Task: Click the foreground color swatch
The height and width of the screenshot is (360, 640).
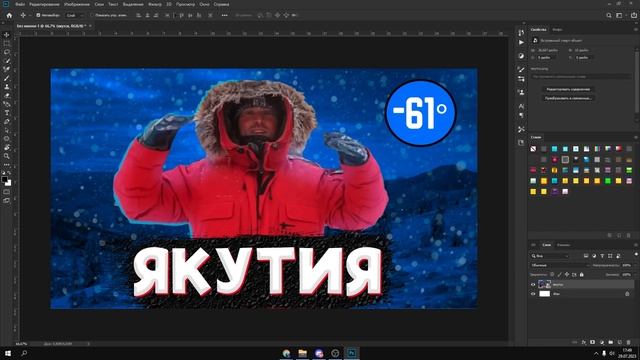Action: point(4,179)
